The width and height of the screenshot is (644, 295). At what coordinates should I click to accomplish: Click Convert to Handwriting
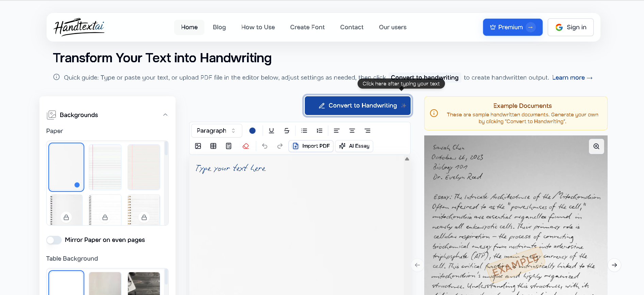coord(358,105)
